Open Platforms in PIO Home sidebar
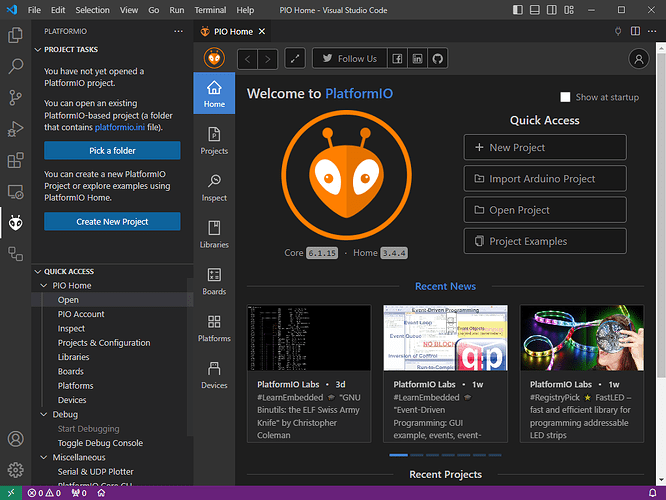Image resolution: width=666 pixels, height=500 pixels. [214, 328]
